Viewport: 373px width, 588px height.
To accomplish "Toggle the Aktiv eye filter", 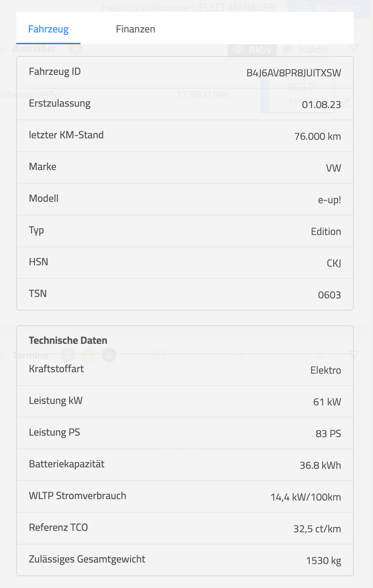I will 253,50.
